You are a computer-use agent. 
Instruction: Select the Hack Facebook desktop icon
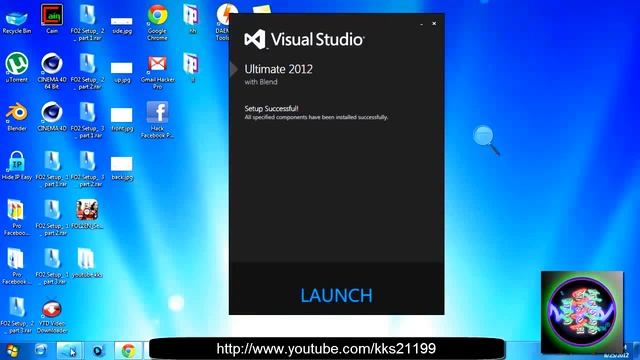click(x=158, y=120)
